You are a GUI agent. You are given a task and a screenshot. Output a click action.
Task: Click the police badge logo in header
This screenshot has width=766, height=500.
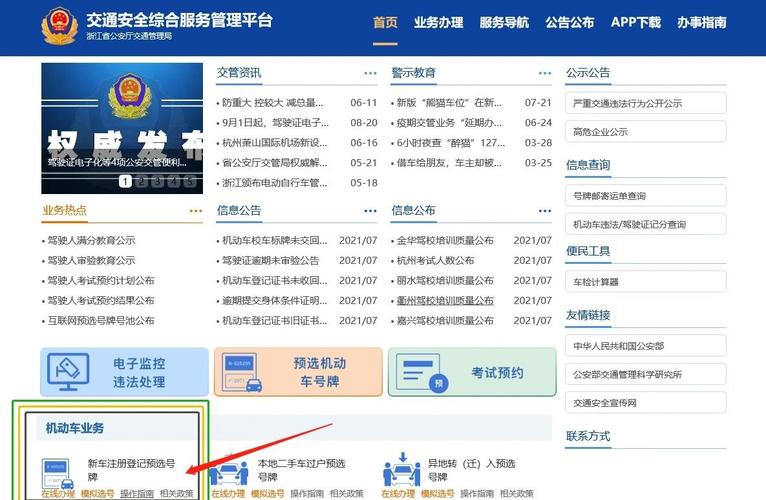point(59,26)
